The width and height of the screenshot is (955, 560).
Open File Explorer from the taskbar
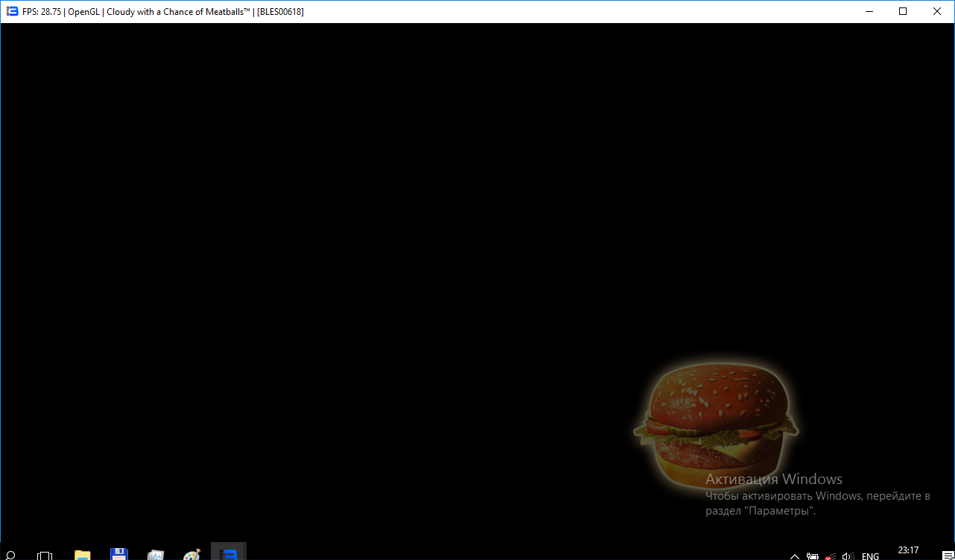click(82, 555)
